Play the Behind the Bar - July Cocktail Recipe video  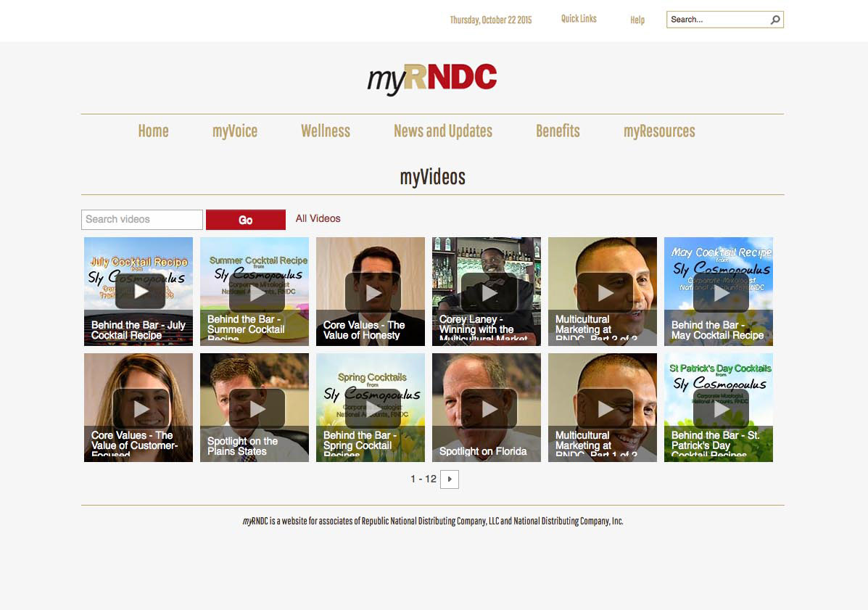[x=140, y=291]
